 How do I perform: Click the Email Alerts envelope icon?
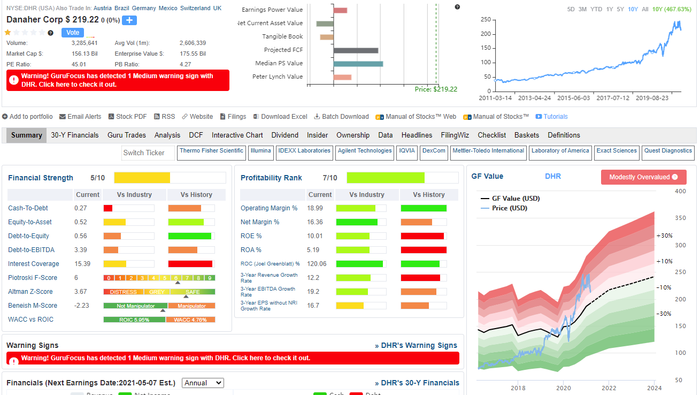click(62, 116)
